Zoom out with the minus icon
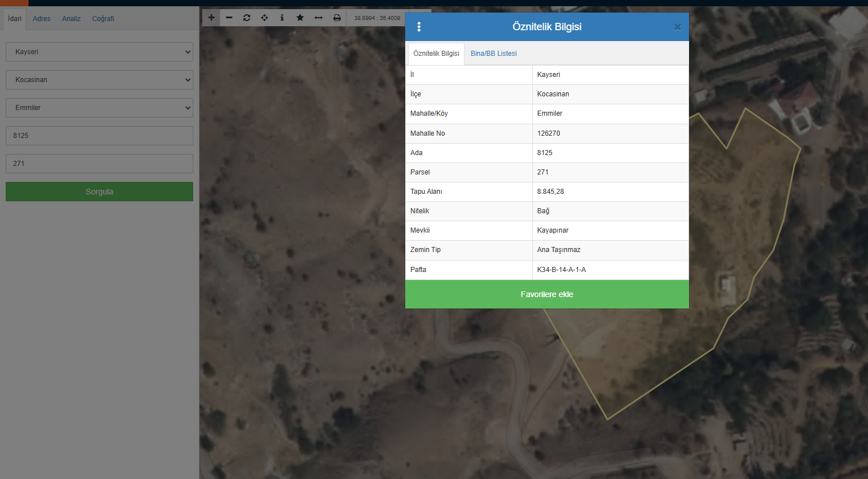868x479 pixels. (x=229, y=18)
